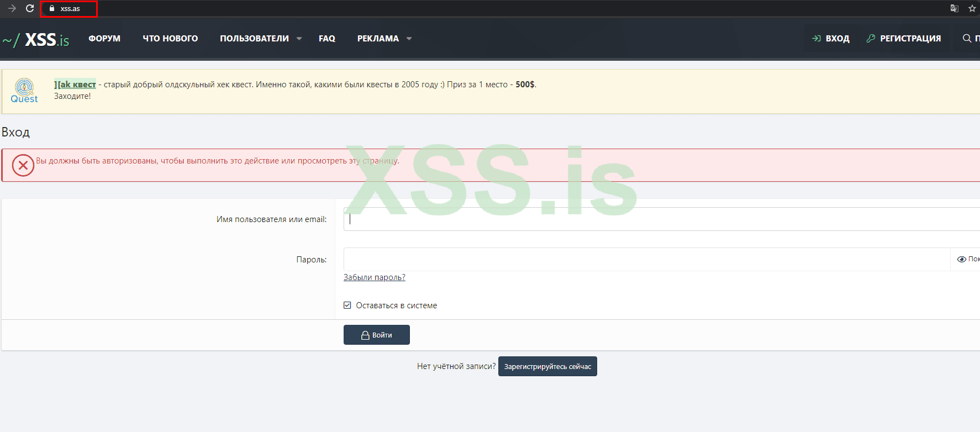Viewport: 980px width, 432px height.
Task: Submit the form with the Войти button
Action: (377, 335)
